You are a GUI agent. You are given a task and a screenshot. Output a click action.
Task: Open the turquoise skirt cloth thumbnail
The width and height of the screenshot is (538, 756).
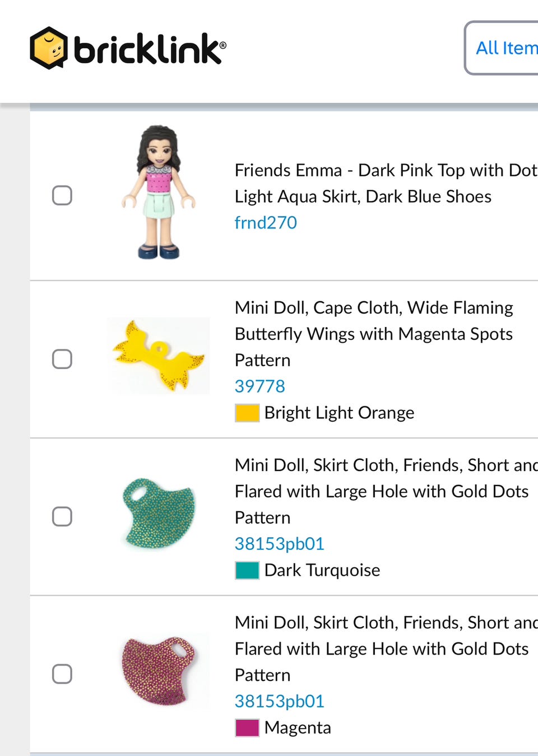click(160, 513)
